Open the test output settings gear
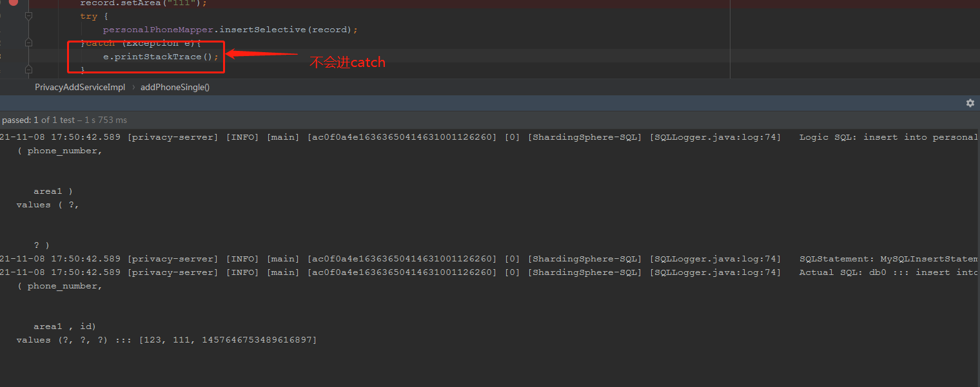The image size is (980, 387). pos(970,103)
